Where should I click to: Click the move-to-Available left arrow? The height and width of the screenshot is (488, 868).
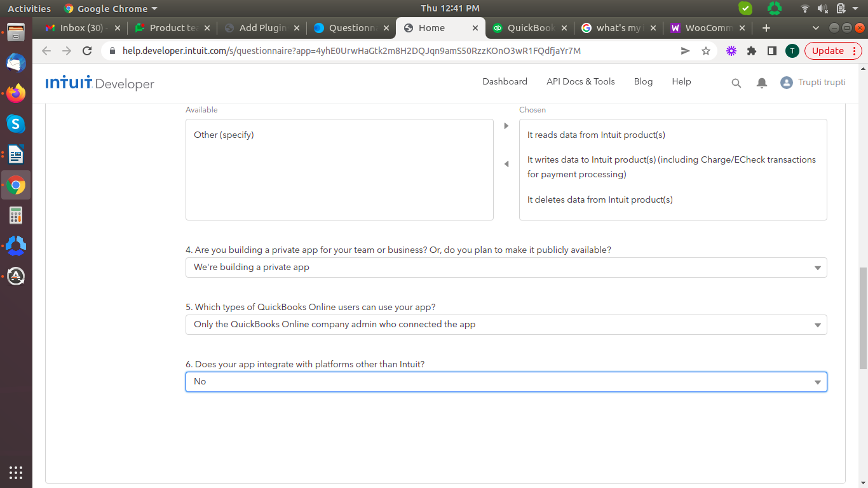(x=506, y=164)
